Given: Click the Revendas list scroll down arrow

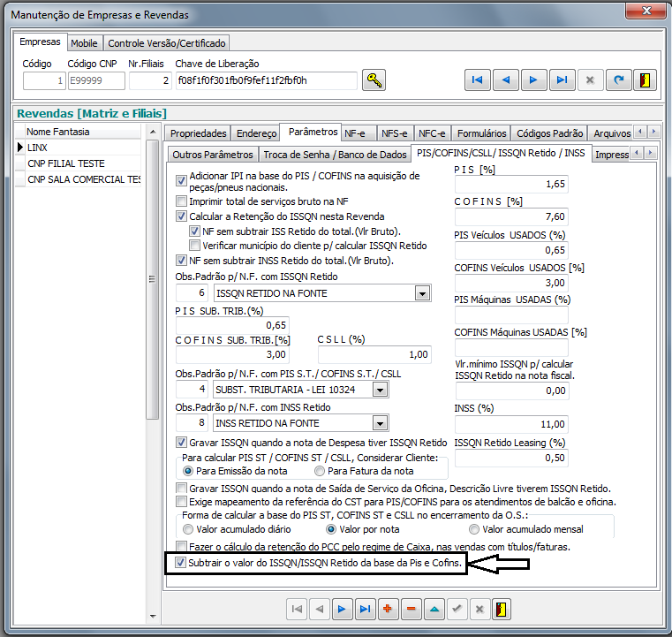Looking at the screenshot, I should (x=153, y=617).
